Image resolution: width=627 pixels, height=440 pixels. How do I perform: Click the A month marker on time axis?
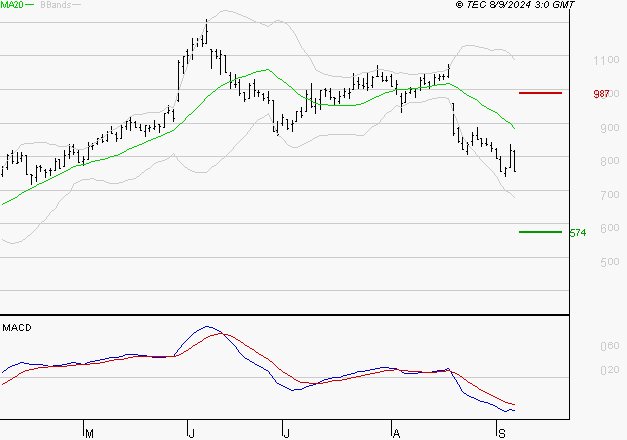coord(396,433)
